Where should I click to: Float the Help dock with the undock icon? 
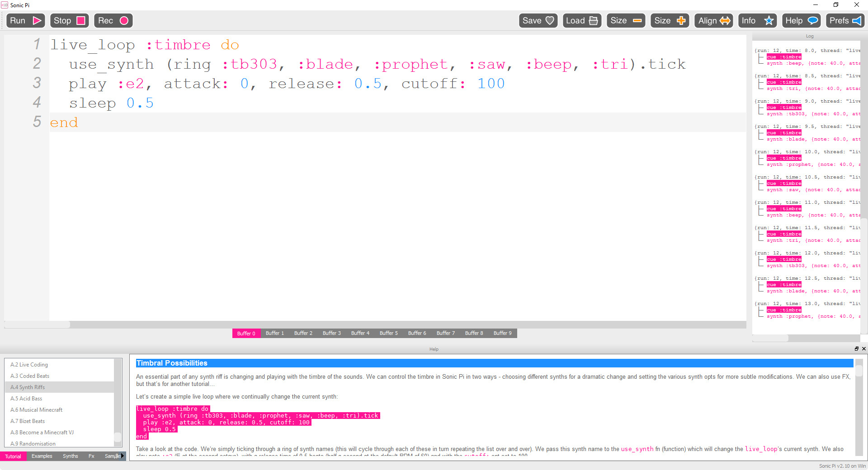(x=856, y=349)
